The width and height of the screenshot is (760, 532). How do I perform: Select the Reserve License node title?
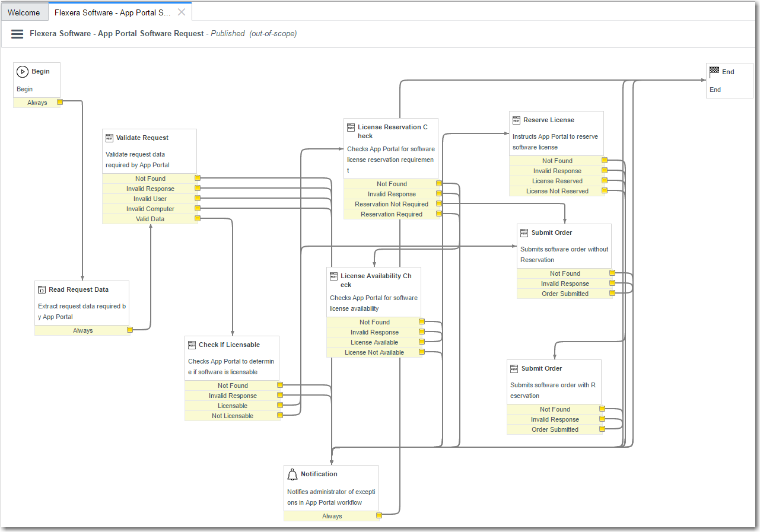tap(549, 120)
